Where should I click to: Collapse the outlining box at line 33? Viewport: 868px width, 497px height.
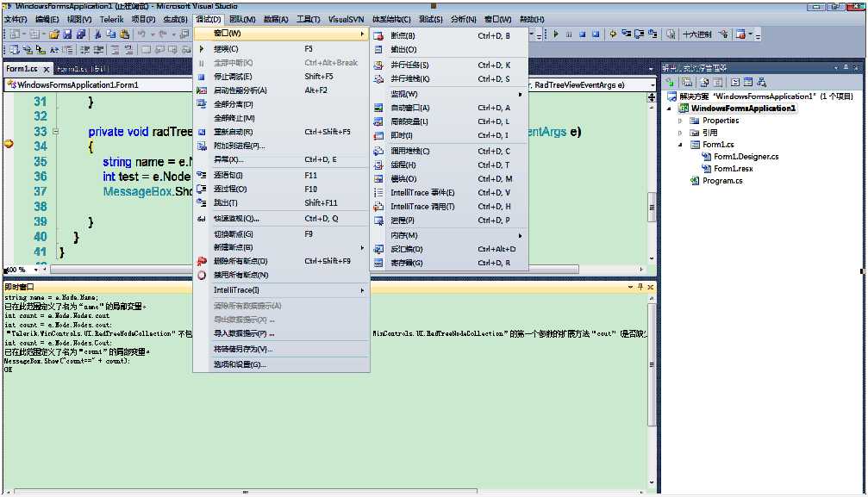[55, 132]
